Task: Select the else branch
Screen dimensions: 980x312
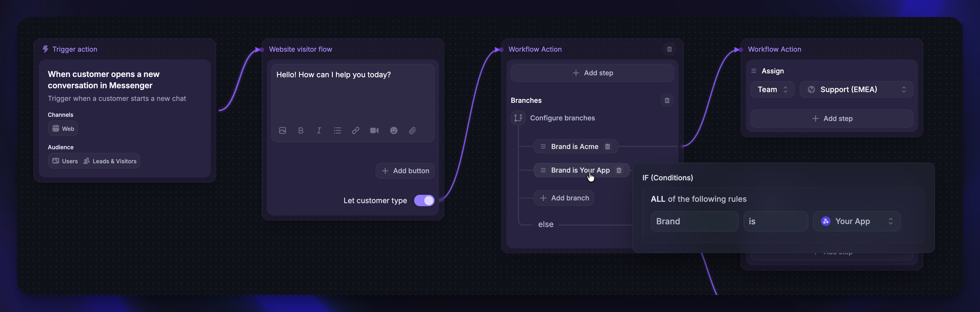Action: 546,224
